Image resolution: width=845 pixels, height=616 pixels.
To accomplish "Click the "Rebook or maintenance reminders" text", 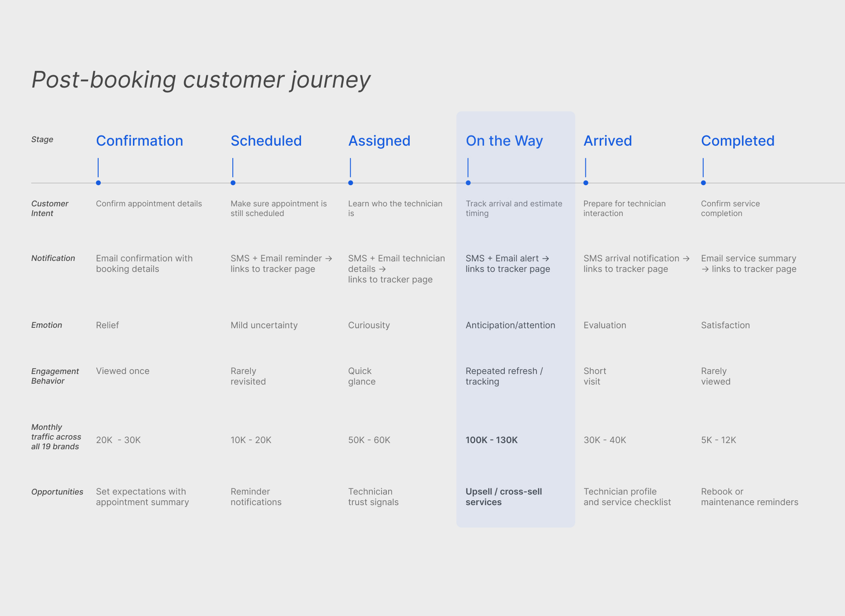I will 749,497.
